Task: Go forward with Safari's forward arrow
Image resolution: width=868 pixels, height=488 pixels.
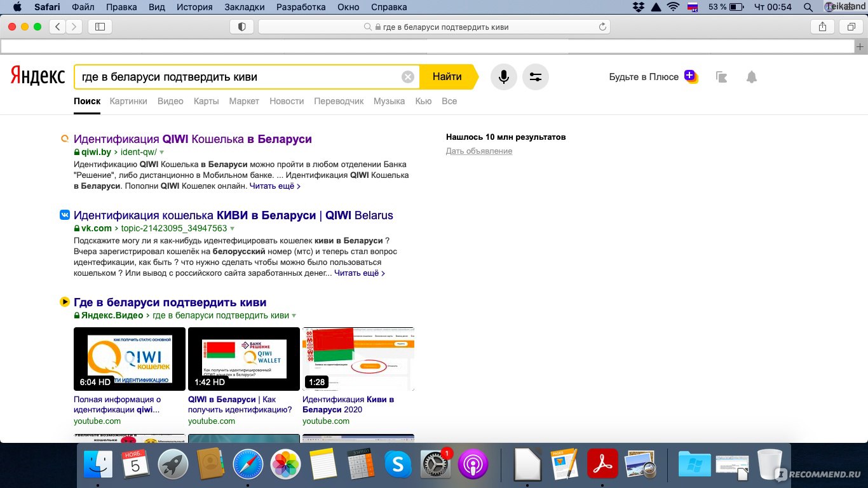Action: pos(74,27)
